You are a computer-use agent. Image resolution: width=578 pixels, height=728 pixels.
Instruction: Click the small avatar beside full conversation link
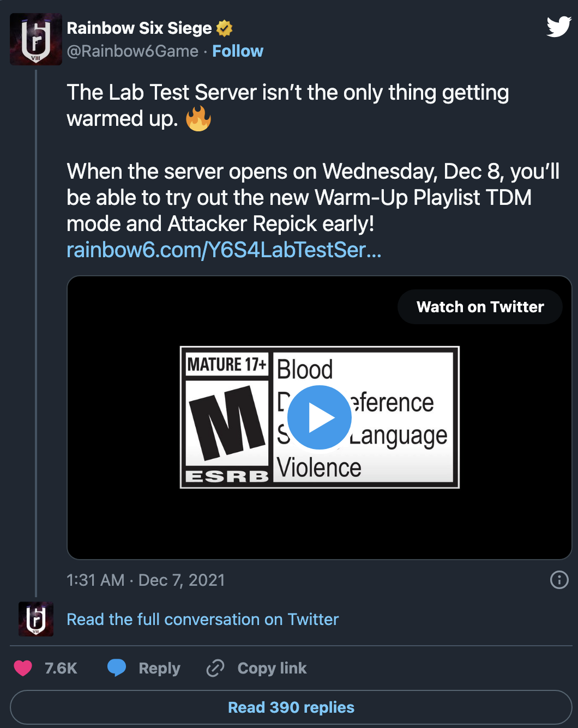(x=36, y=619)
